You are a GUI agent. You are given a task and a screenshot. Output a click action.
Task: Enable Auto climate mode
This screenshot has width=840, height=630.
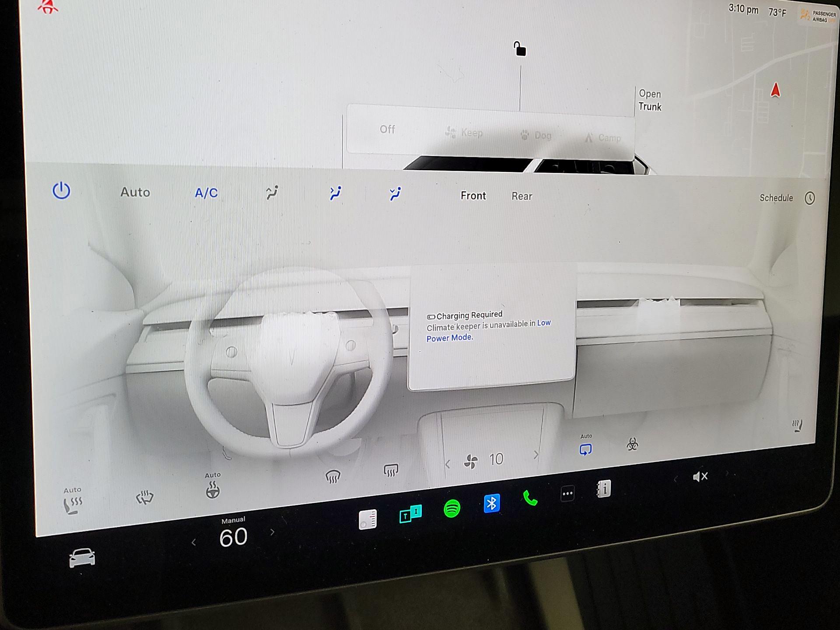pos(135,192)
